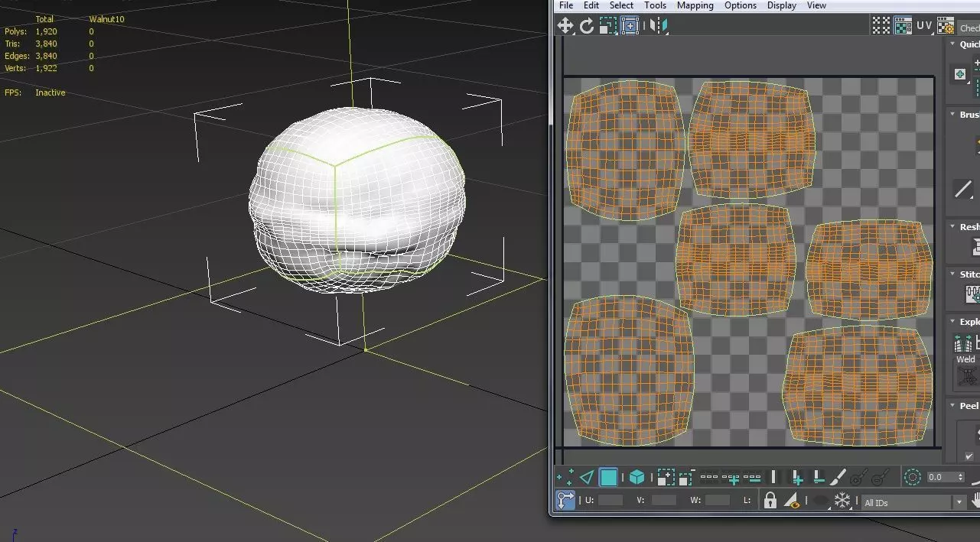980x542 pixels.
Task: Select Vertex sub-object mode
Action: pos(565,478)
